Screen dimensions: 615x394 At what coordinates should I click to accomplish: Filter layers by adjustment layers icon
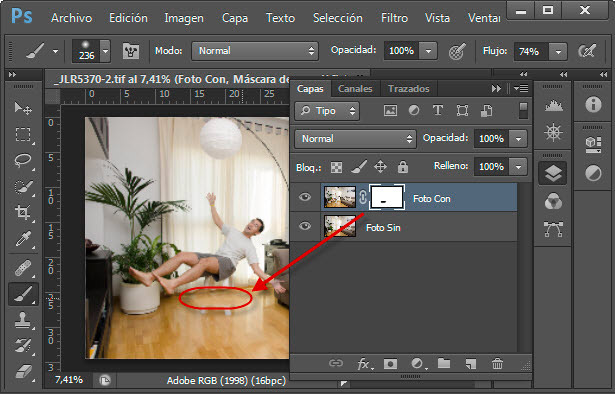(x=414, y=111)
